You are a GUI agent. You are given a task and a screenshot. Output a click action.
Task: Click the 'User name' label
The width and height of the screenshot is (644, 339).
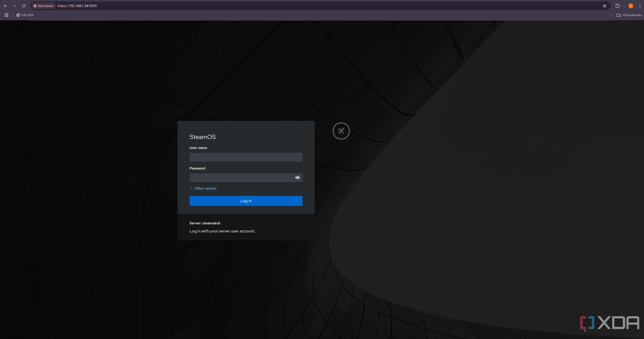(x=198, y=148)
